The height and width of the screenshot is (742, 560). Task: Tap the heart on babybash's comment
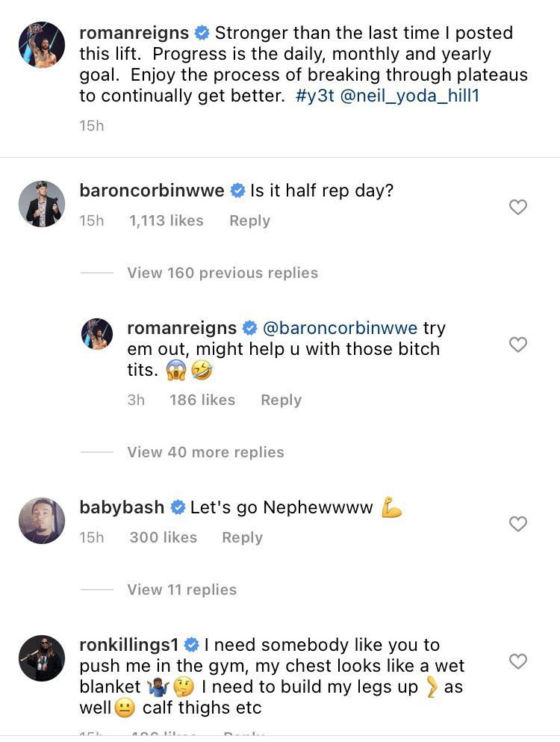517,524
